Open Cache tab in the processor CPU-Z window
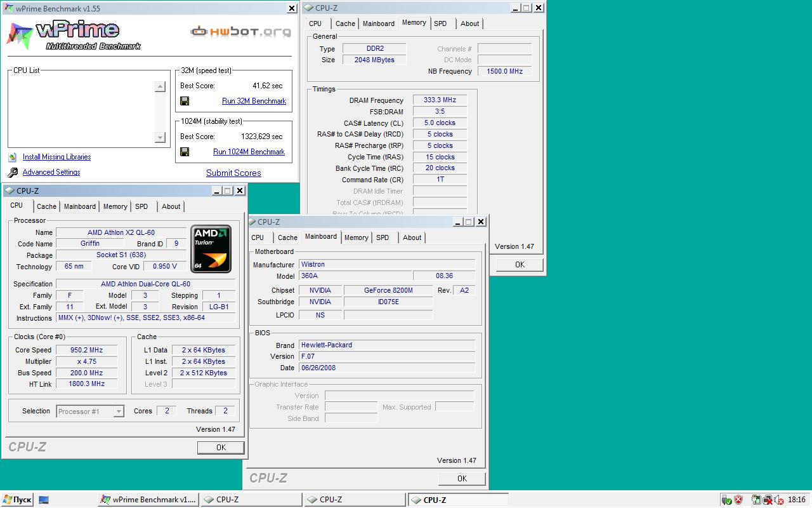 point(46,206)
